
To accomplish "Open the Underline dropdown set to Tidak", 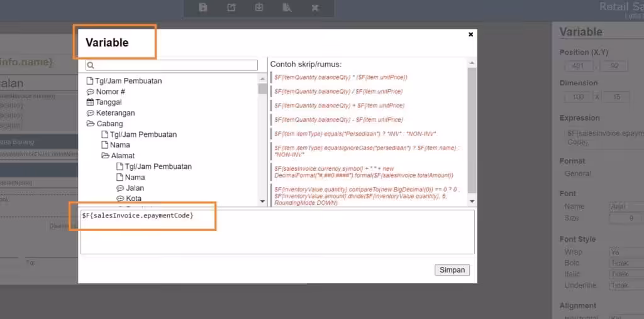I will (x=626, y=285).
